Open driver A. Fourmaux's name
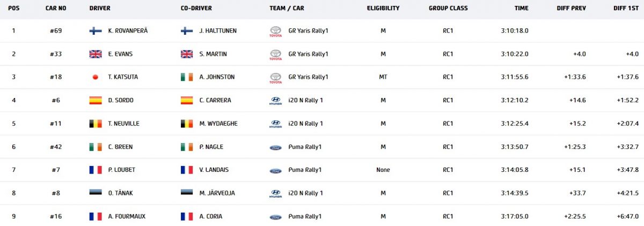This screenshot has width=644, height=226. (x=127, y=216)
